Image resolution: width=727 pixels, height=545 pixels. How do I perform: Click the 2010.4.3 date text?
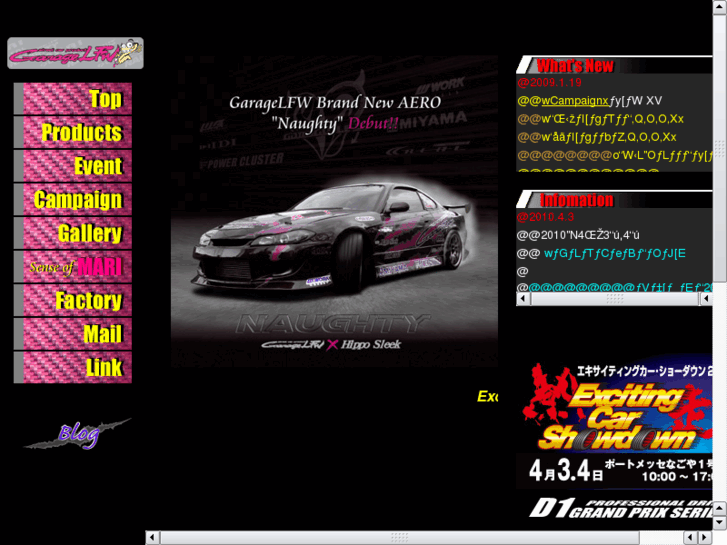click(x=545, y=217)
